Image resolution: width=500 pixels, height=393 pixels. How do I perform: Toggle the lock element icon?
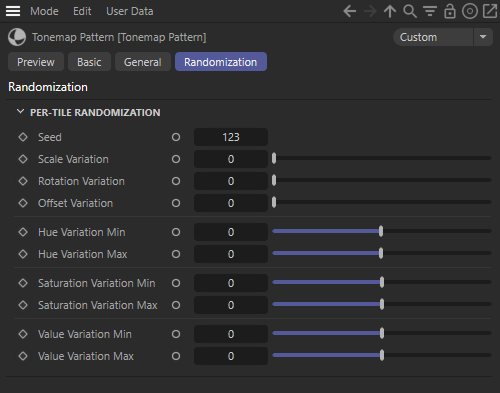(x=450, y=11)
